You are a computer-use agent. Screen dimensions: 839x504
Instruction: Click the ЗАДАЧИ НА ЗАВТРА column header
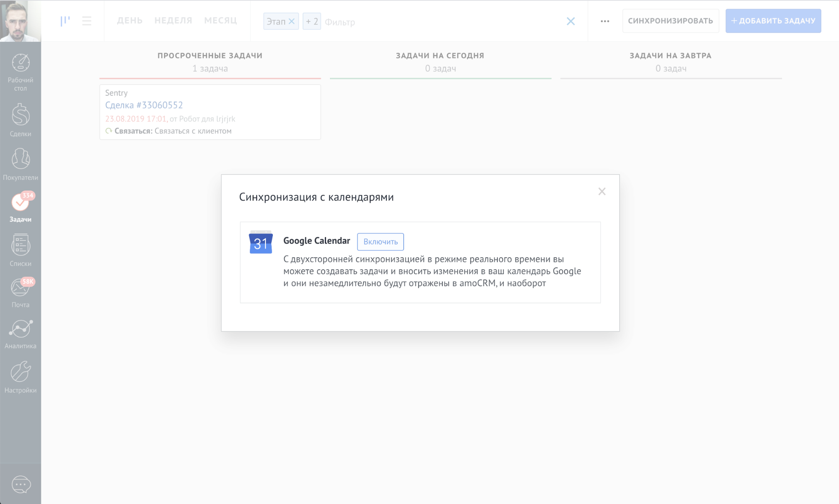coord(671,55)
